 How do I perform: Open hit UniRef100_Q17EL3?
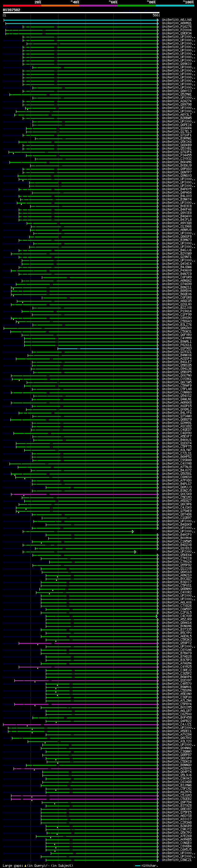(176, 131)
